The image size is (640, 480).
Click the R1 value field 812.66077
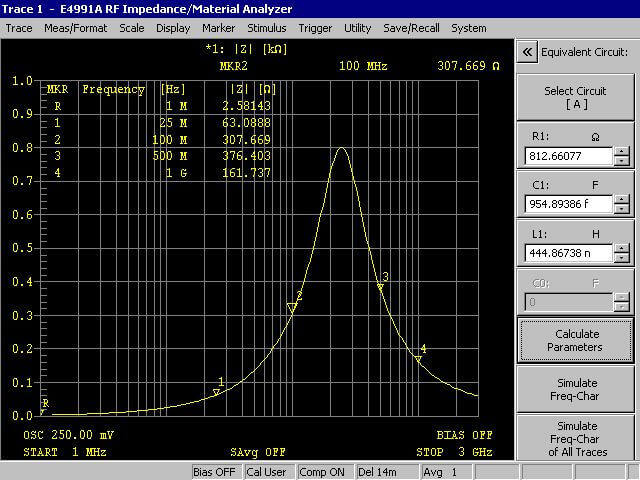click(569, 156)
